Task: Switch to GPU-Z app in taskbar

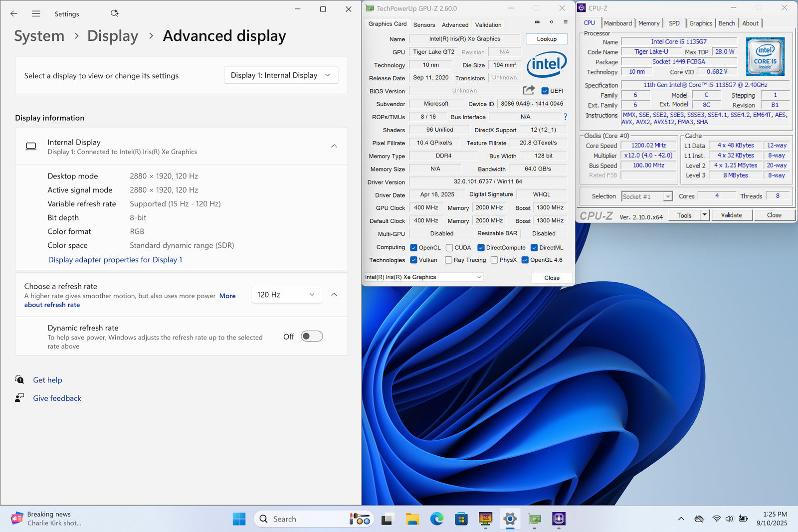Action: pos(535,519)
